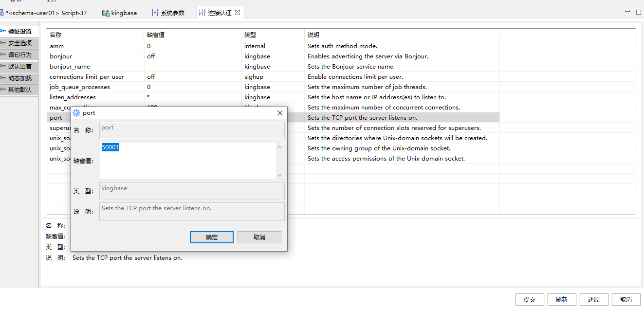Click the 50001 default value field
The height and width of the screenshot is (309, 644).
coord(187,160)
